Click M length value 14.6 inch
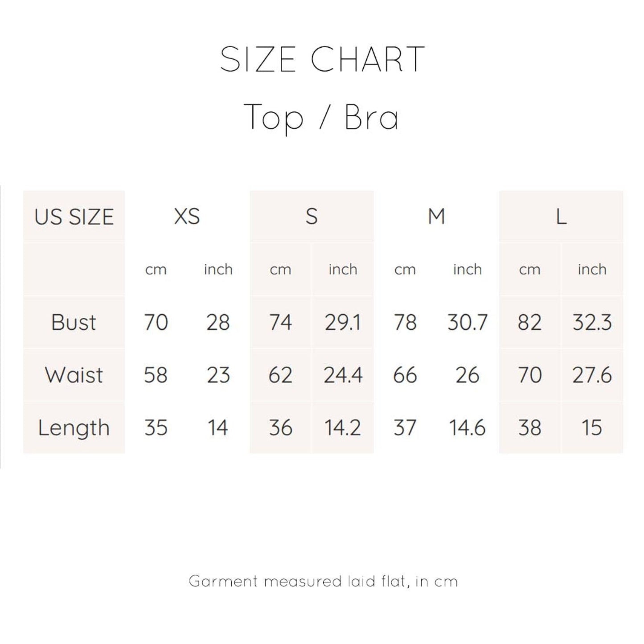The height and width of the screenshot is (644, 644). pos(467,427)
